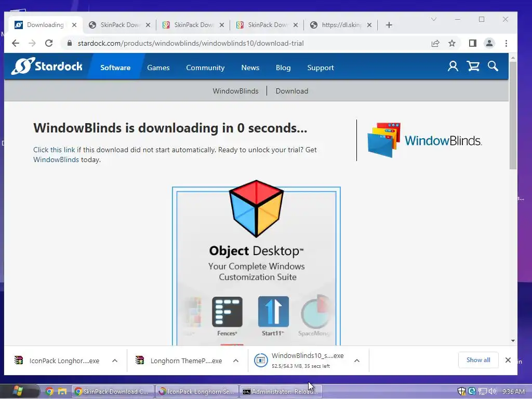Screen dimensions: 532x399
Task: Bookmark this page with the star
Action: 452,43
